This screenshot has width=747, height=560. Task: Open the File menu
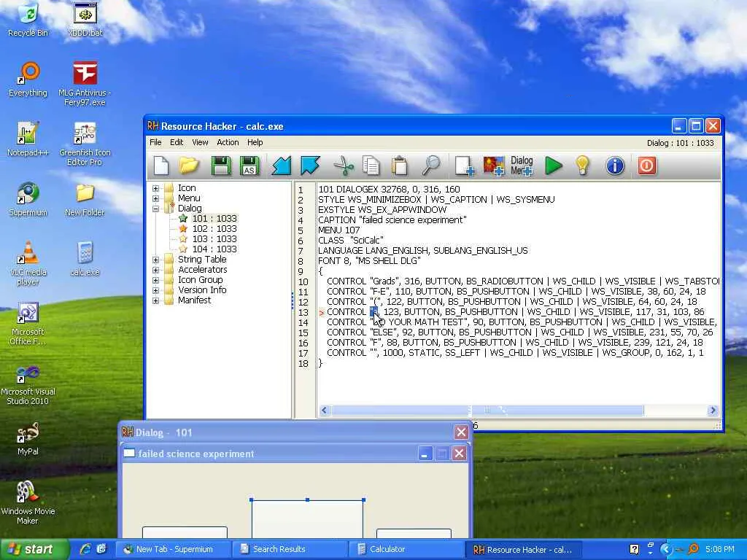pos(155,142)
